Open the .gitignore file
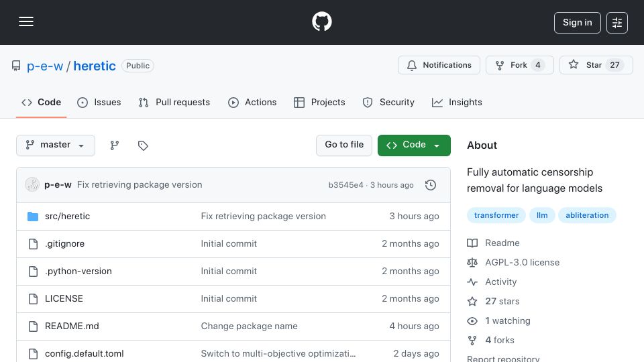 pyautogui.click(x=64, y=244)
